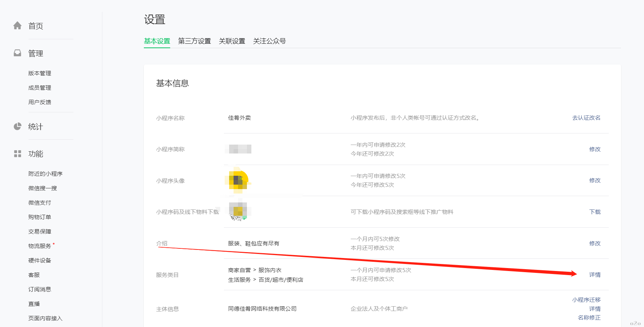
Task: Select 微信支付 in the sidebar
Action: [40, 203]
